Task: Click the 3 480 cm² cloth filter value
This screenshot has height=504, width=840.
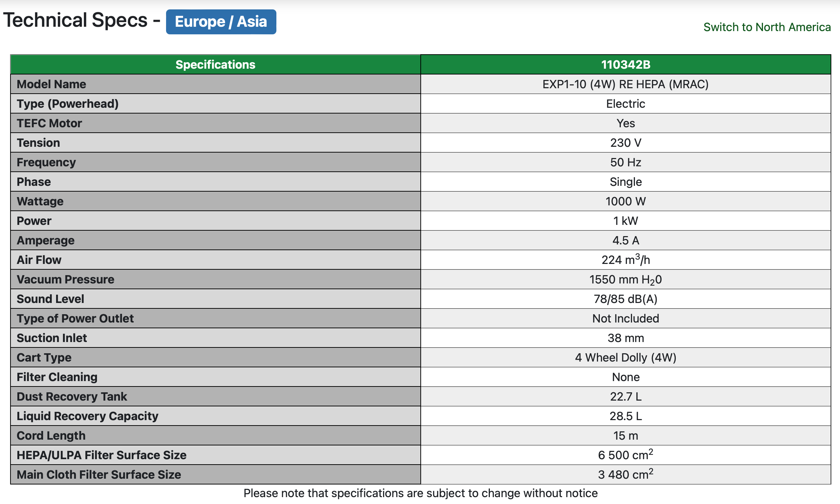Action: [x=626, y=474]
